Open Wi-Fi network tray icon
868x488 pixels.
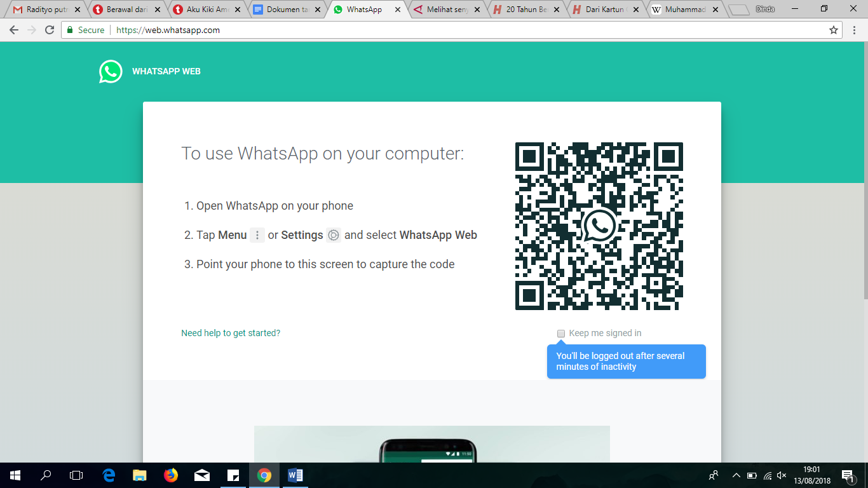768,475
